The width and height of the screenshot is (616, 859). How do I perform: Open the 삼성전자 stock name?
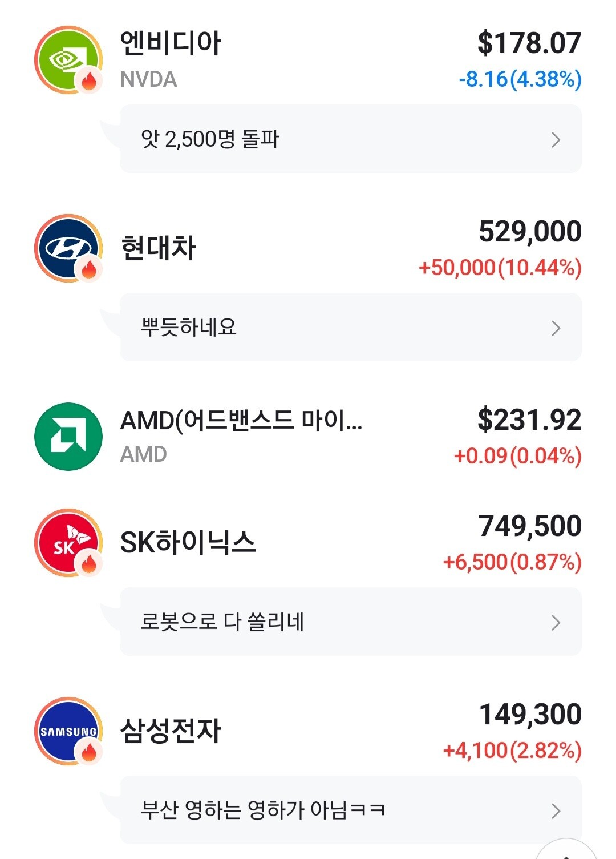[x=171, y=731]
